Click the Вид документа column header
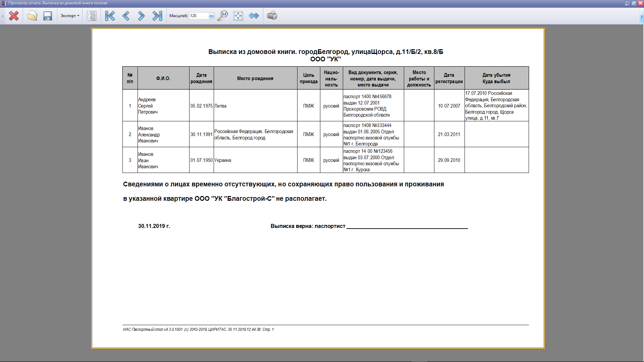644x362 pixels. click(x=373, y=78)
